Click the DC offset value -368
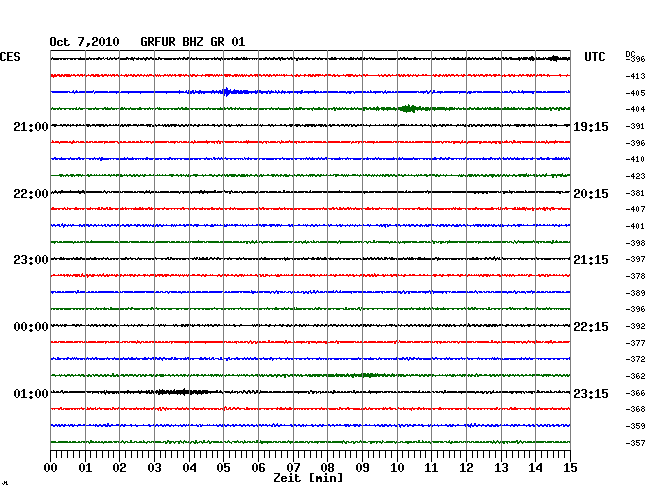Screen dimensions: 650x494 click(635, 409)
